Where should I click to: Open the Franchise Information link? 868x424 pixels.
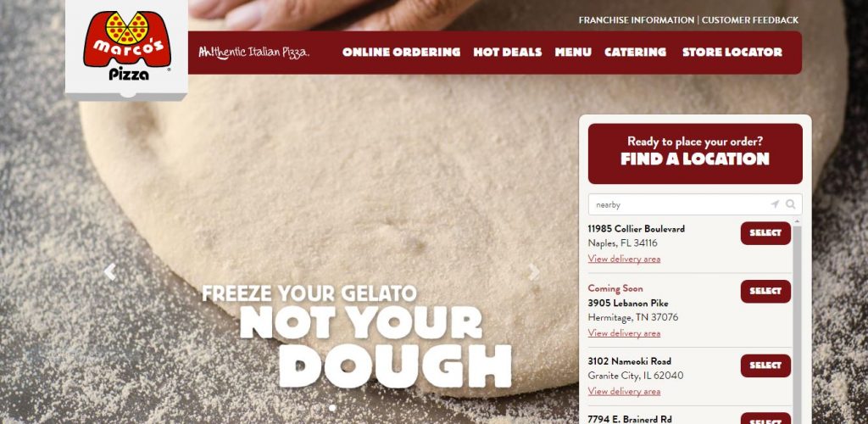(637, 20)
